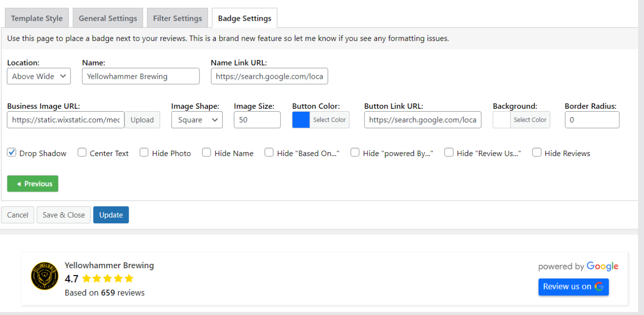Image resolution: width=644 pixels, height=315 pixels.
Task: Tick the Hide "powered By..." checkbox
Action: coord(355,153)
